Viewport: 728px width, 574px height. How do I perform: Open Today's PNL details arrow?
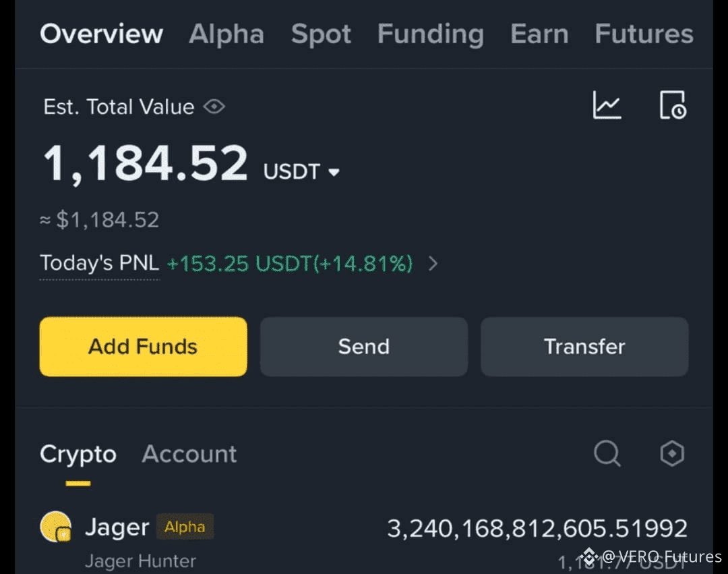coord(433,264)
